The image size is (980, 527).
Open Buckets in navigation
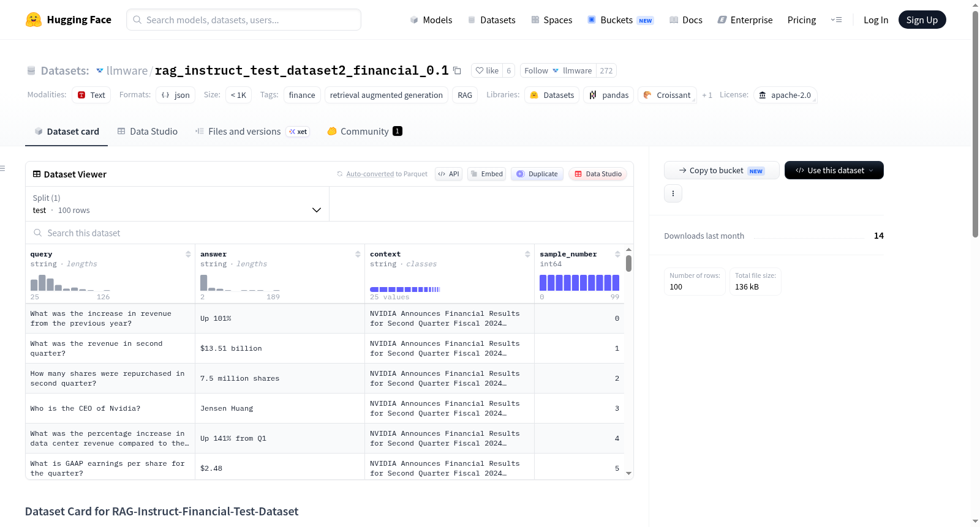(620, 20)
